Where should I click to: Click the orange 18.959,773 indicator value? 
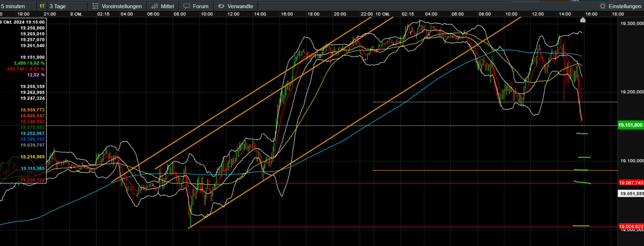click(x=32, y=110)
